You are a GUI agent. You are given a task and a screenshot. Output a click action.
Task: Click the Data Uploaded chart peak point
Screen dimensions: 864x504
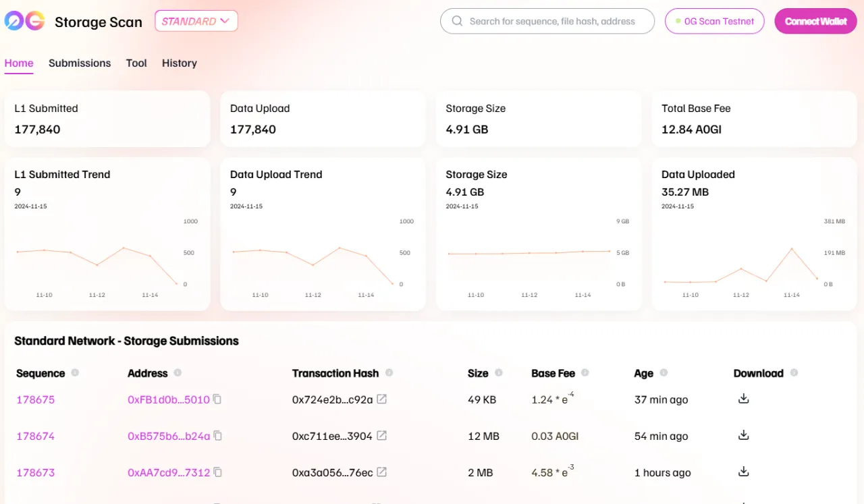coord(792,249)
